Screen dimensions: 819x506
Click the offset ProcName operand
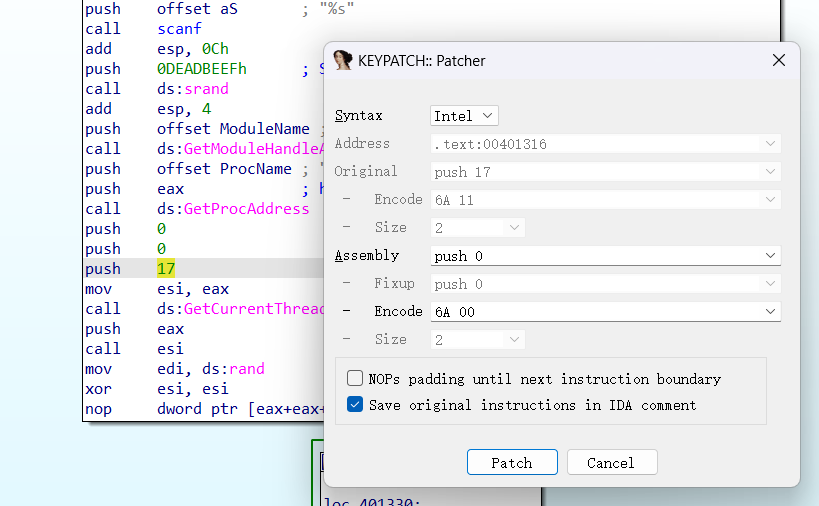point(224,169)
